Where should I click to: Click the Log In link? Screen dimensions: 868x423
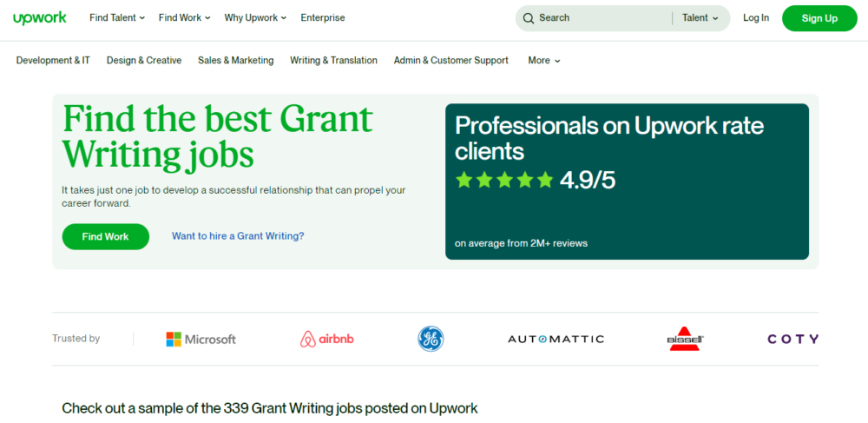pos(756,17)
